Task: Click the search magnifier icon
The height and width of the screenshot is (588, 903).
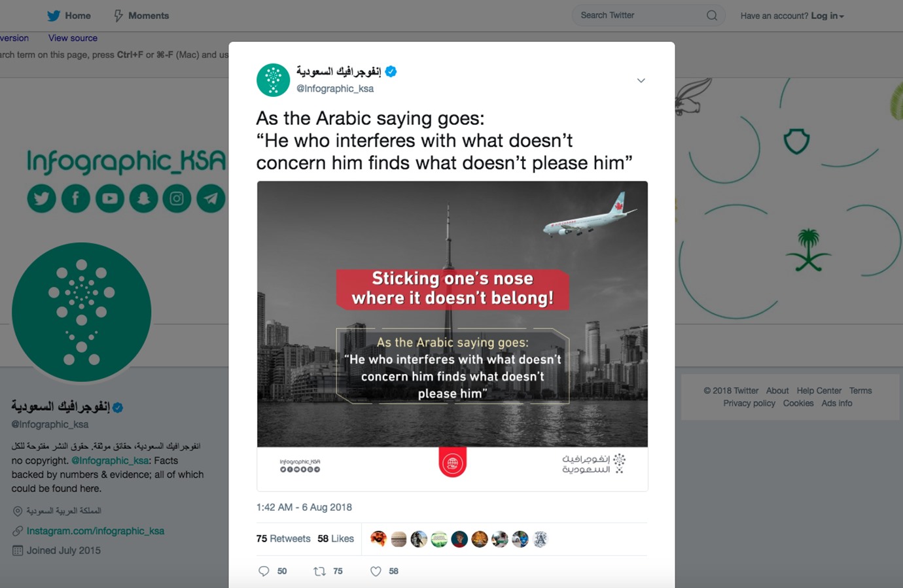Action: (x=712, y=16)
